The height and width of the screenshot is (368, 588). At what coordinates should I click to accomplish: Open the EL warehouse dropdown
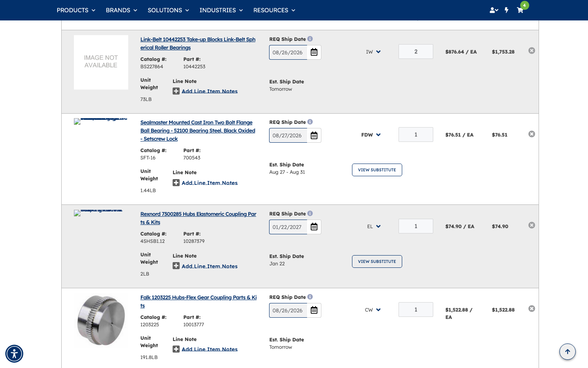(374, 227)
